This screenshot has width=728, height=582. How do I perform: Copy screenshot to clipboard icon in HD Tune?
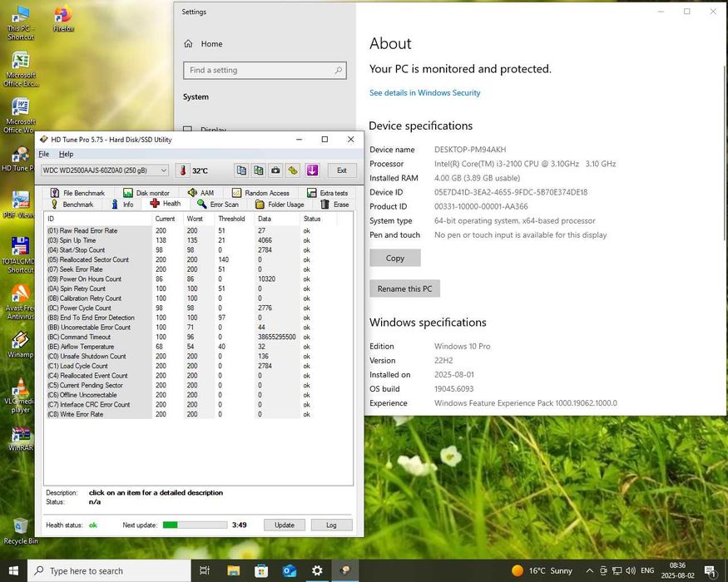(259, 170)
